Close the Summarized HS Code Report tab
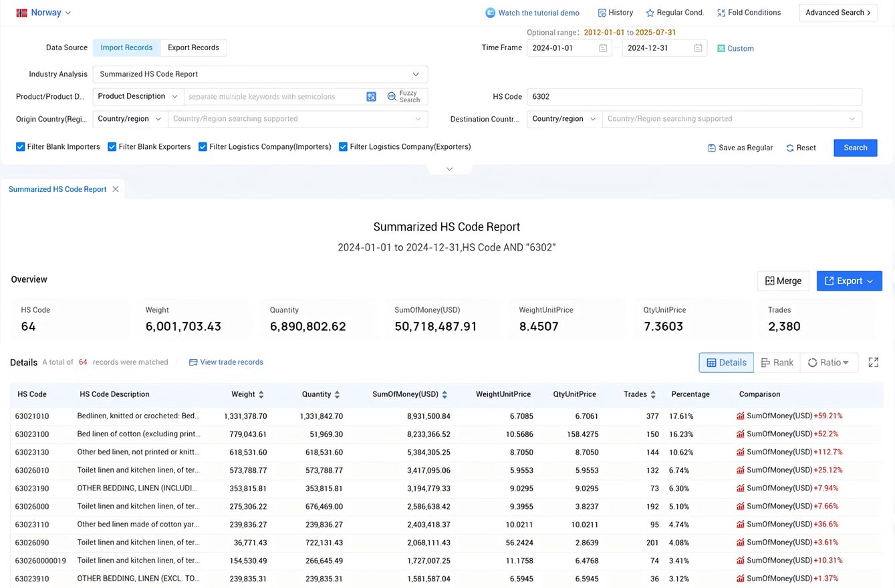This screenshot has height=588, width=895. coord(116,189)
